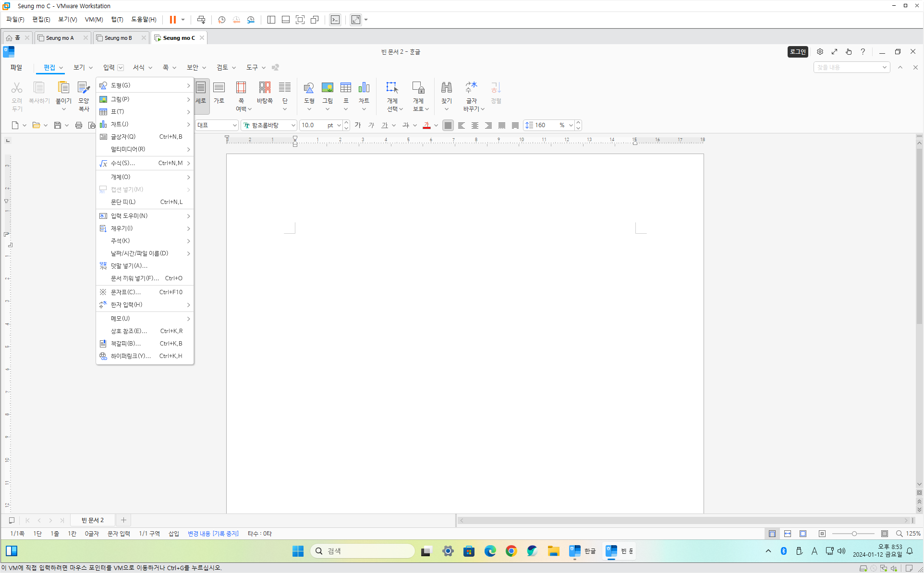Toggle 가로 landscape page orientation

pos(219,88)
